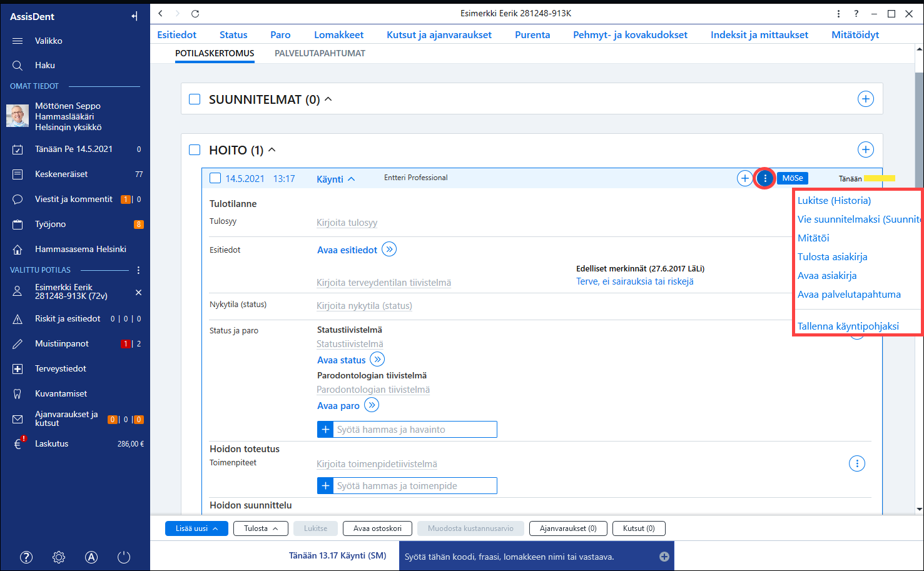The image size is (924, 571).
Task: Click the Syötä hammas ja havainto field
Action: [407, 430]
